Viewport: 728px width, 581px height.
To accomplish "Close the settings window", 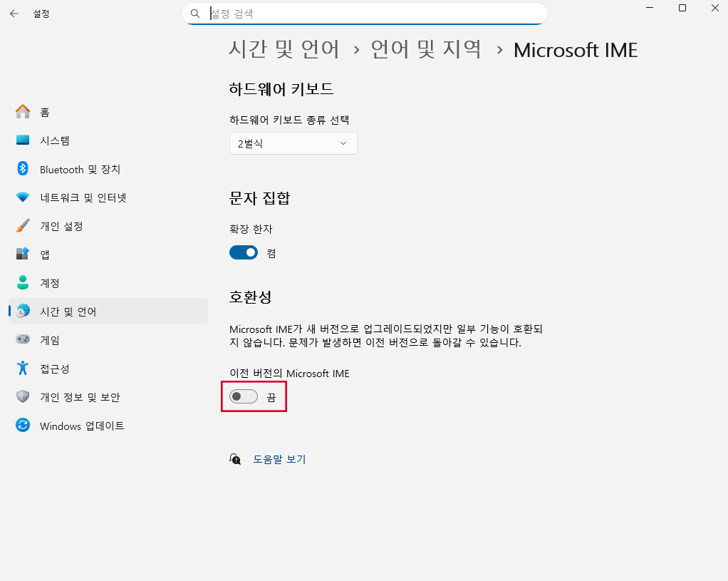I will 715,8.
